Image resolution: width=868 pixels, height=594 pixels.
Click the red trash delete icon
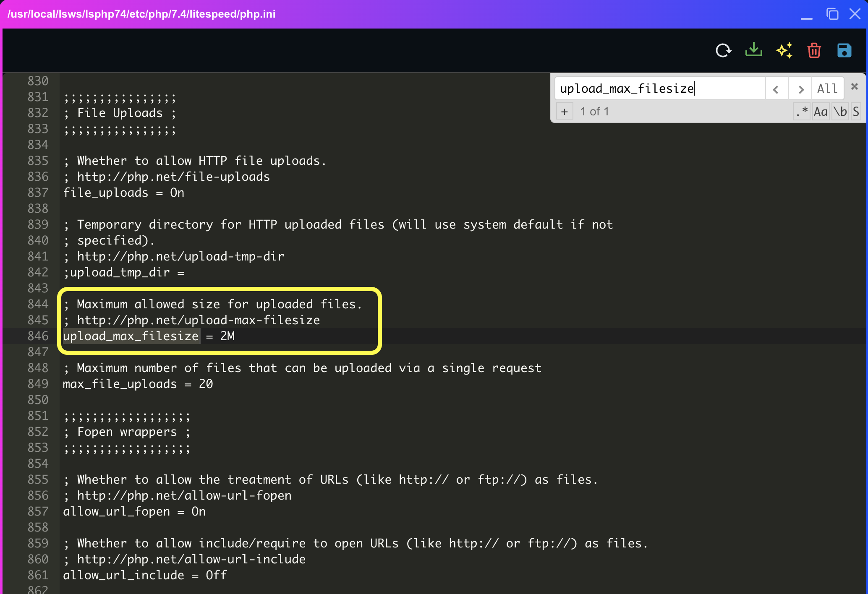point(814,51)
